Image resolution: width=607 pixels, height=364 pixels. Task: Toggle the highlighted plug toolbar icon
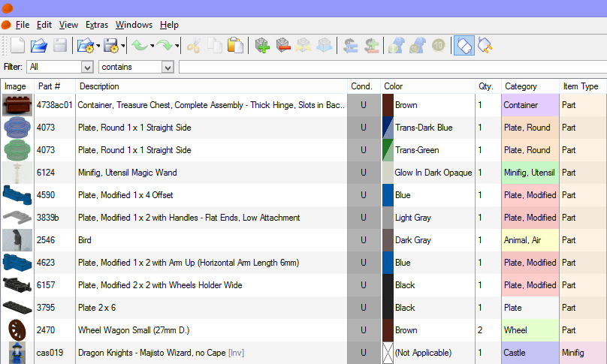click(x=464, y=46)
